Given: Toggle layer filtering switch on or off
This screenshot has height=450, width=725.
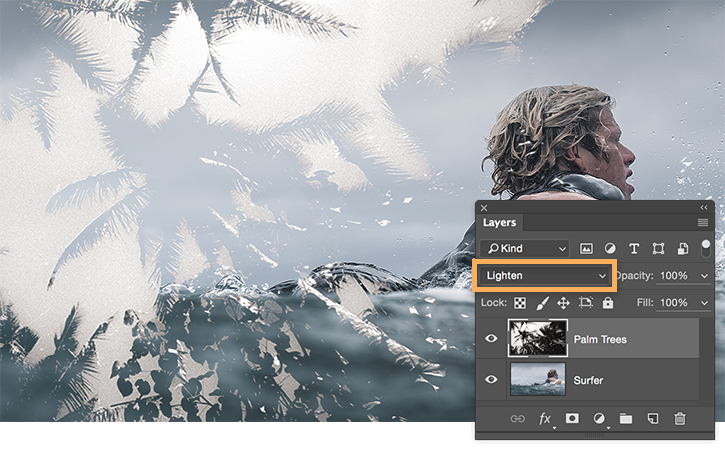Looking at the screenshot, I should tap(705, 248).
